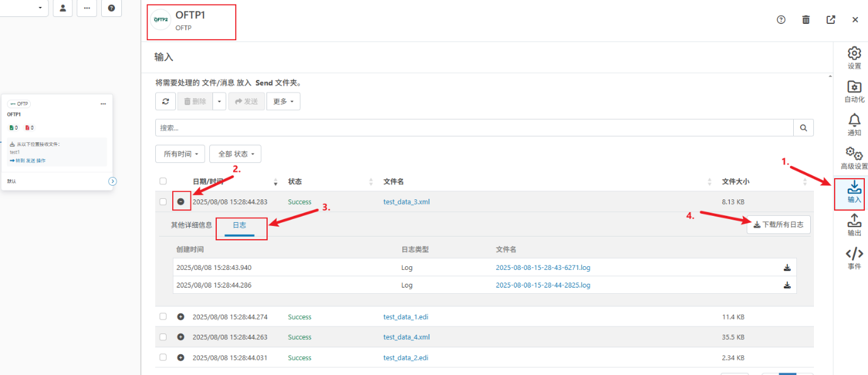The width and height of the screenshot is (868, 375).
Task: Switch to the 其他详细信息 tab
Action: coord(191,225)
